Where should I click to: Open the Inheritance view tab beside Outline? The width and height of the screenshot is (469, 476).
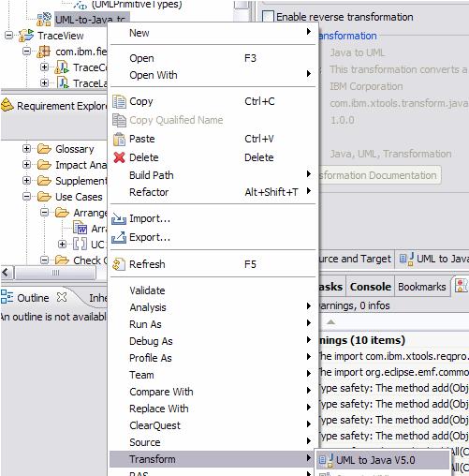[97, 298]
